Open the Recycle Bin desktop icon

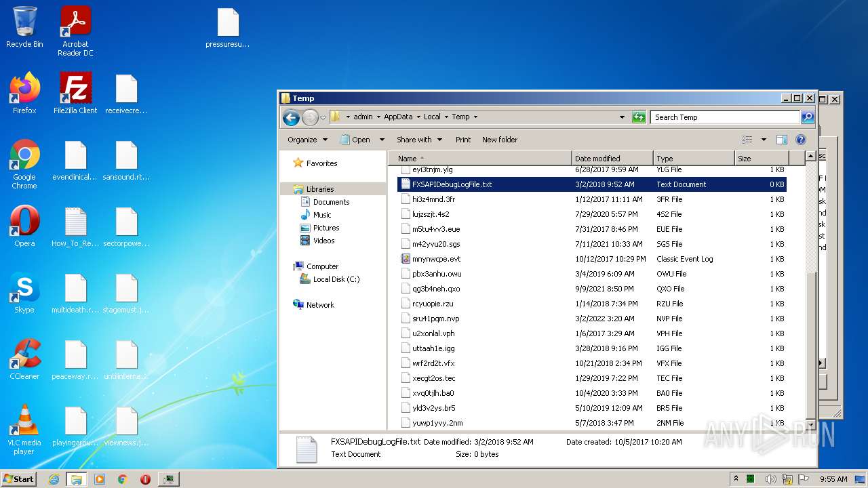(24, 27)
